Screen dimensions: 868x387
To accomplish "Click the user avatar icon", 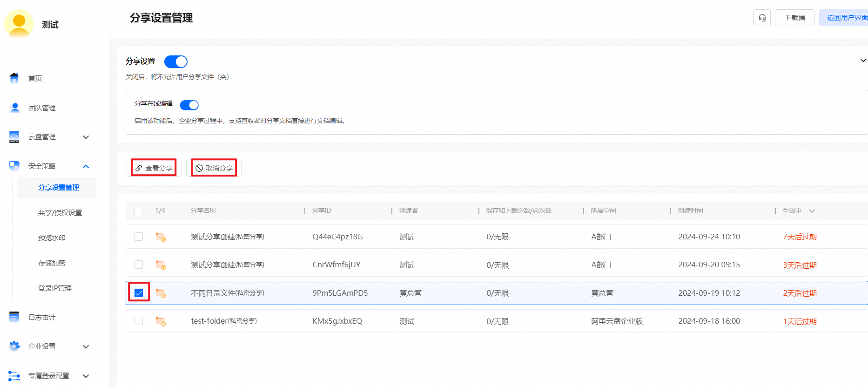I will click(19, 24).
